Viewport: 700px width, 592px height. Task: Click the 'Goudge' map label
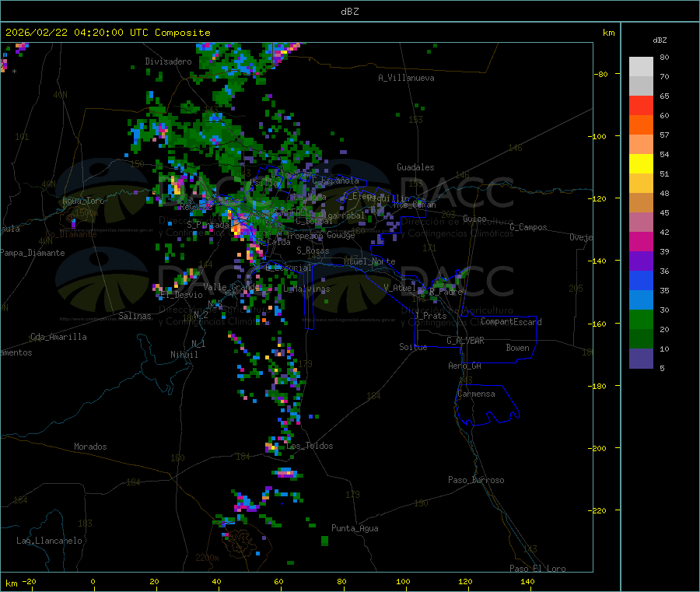(x=341, y=235)
